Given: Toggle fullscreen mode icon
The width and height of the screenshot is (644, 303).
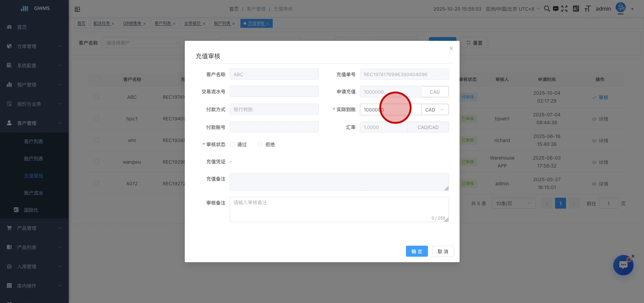Looking at the screenshot, I should [x=564, y=9].
